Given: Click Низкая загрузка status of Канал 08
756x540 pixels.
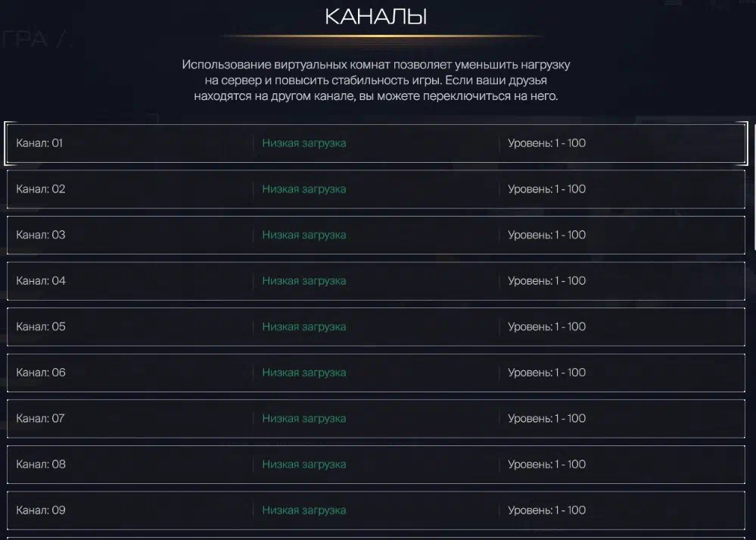Looking at the screenshot, I should tap(304, 464).
